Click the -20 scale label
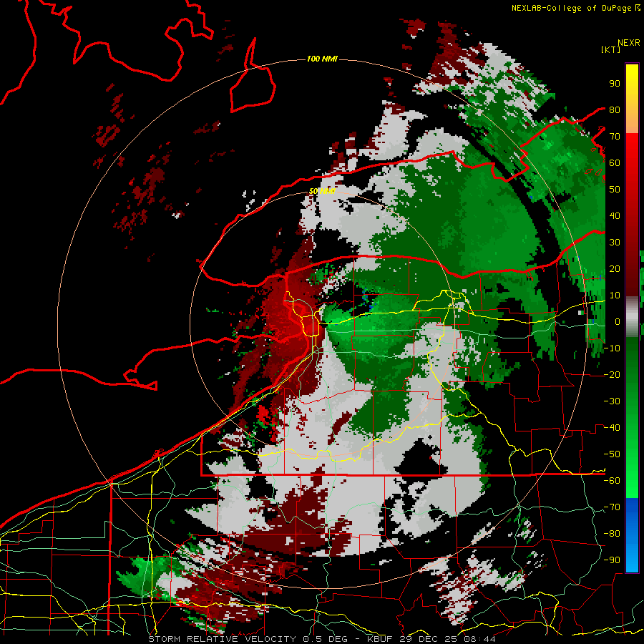Image resolution: width=644 pixels, height=644 pixels. 612,374
